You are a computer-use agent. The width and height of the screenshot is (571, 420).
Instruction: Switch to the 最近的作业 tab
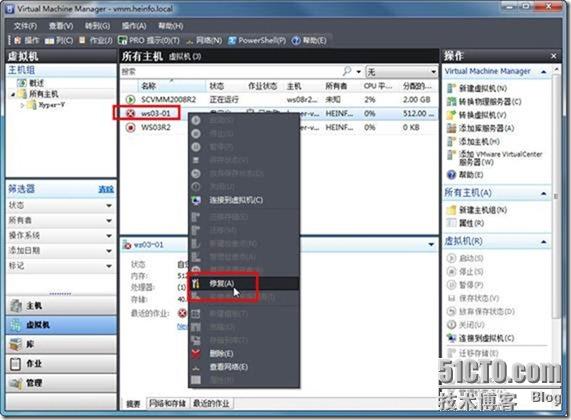(x=212, y=404)
